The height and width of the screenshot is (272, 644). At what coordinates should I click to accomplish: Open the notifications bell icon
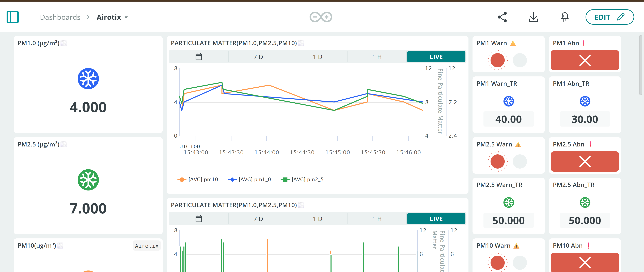tap(564, 17)
